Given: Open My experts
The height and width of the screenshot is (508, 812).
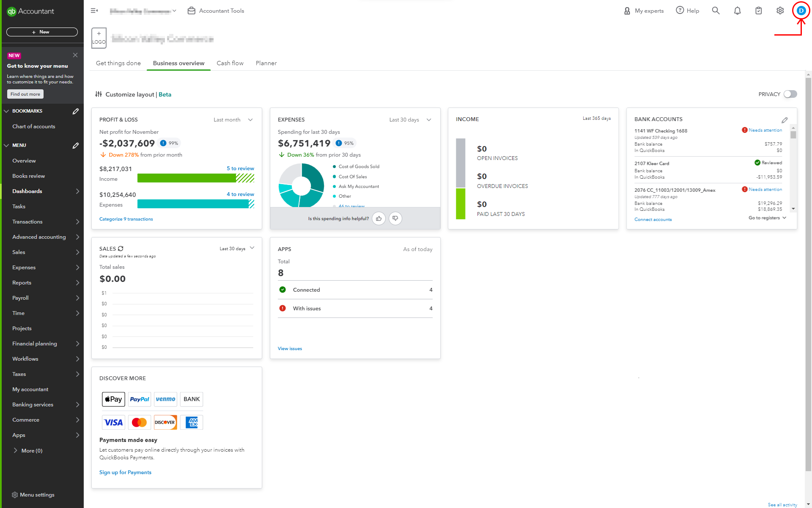Looking at the screenshot, I should coord(644,11).
